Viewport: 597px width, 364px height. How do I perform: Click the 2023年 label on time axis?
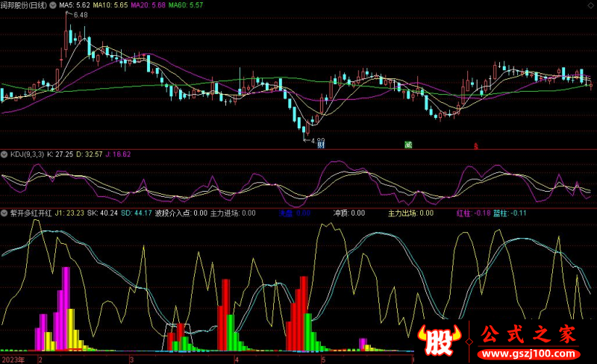[13, 360]
